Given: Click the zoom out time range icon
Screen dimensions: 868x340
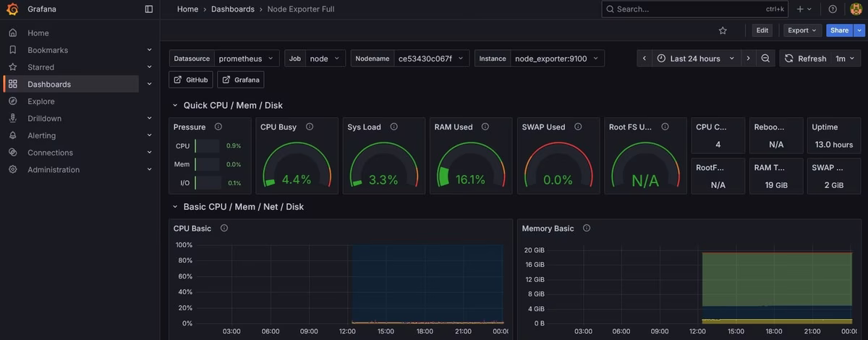Looking at the screenshot, I should (765, 59).
